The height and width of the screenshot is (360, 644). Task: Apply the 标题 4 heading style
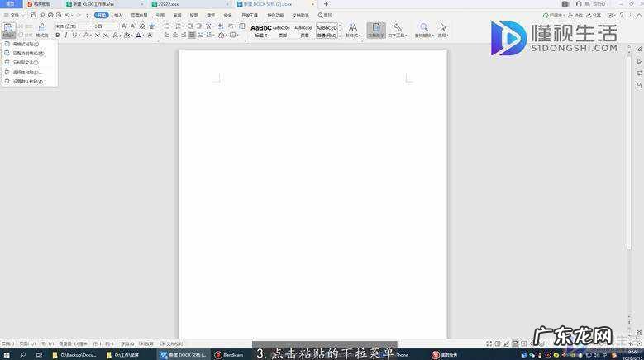[261, 31]
